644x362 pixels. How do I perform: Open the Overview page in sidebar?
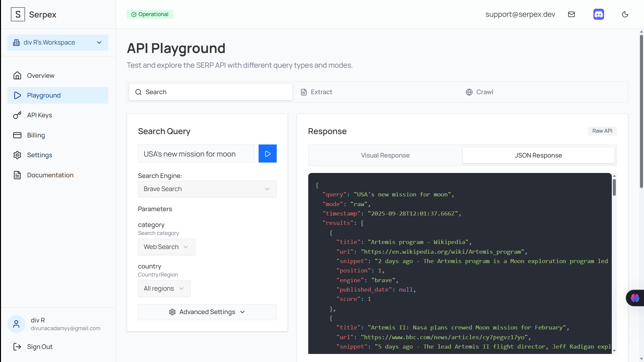pos(40,75)
